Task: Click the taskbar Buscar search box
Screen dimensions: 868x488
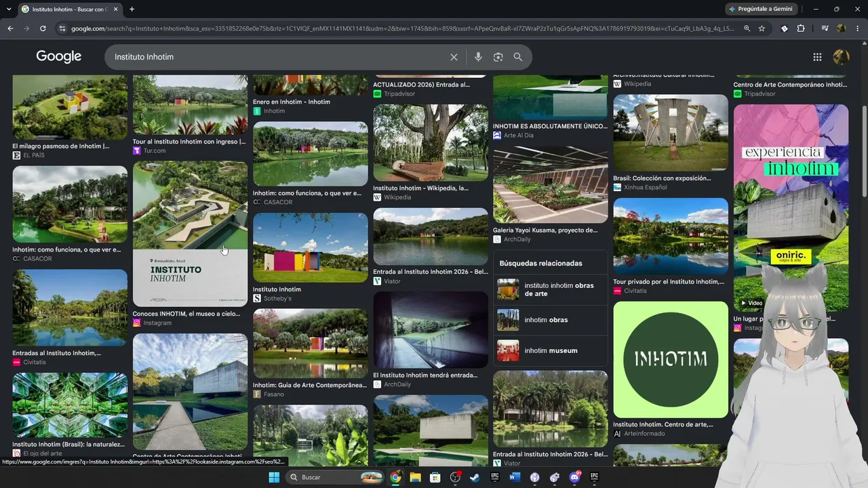Action: click(336, 477)
